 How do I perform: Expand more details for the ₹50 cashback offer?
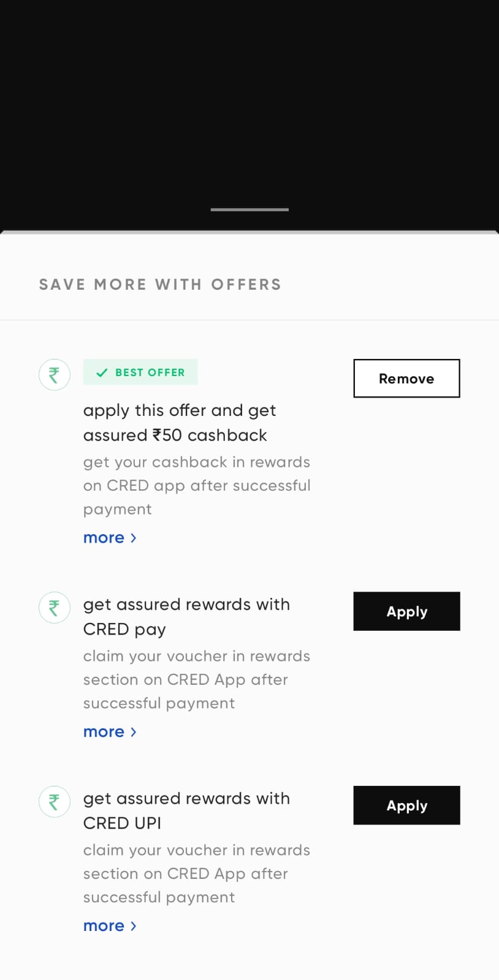click(110, 538)
